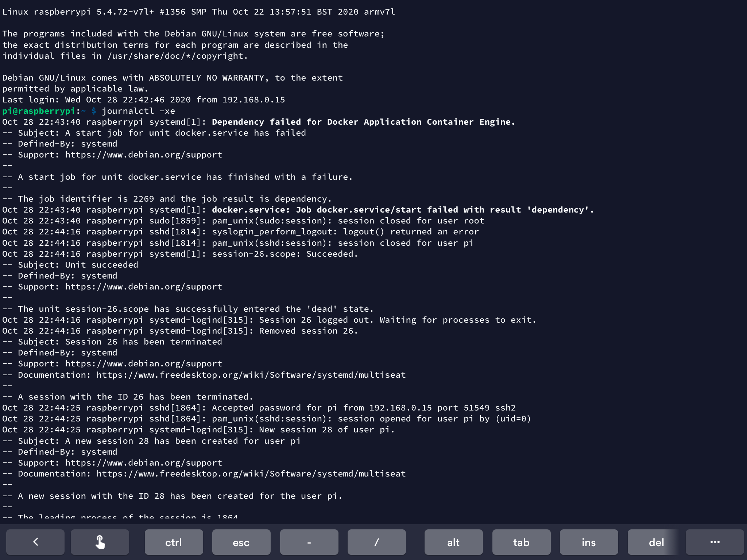The height and width of the screenshot is (560, 747).
Task: Tap the touch gesture hand icon
Action: coord(100,542)
